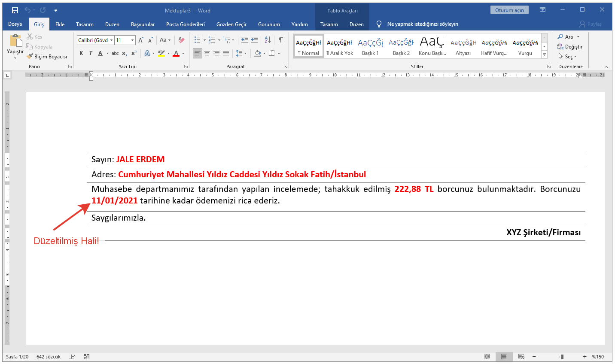
Task: Clear all formatting with eraser icon
Action: tap(181, 40)
